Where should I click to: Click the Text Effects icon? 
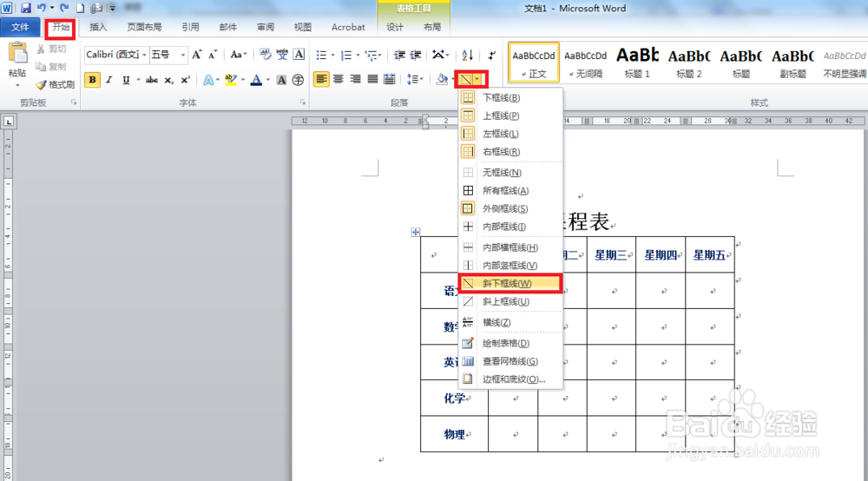(208, 80)
